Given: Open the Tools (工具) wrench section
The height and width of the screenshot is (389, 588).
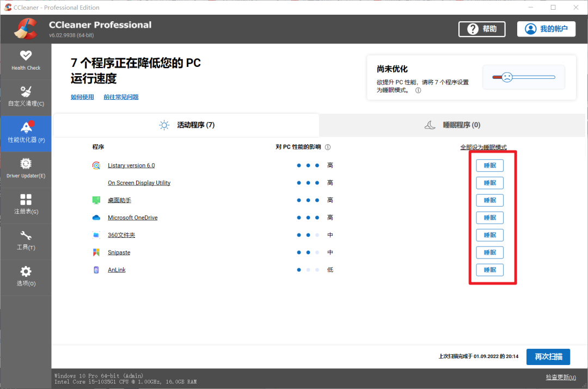Looking at the screenshot, I should click(x=26, y=241).
